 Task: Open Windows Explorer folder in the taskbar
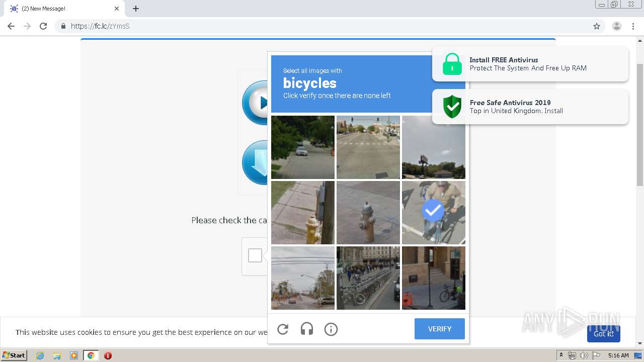[x=57, y=355]
